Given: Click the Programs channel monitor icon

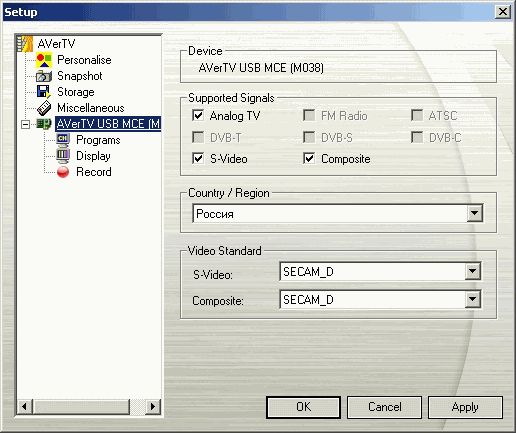Looking at the screenshot, I should tap(63, 140).
